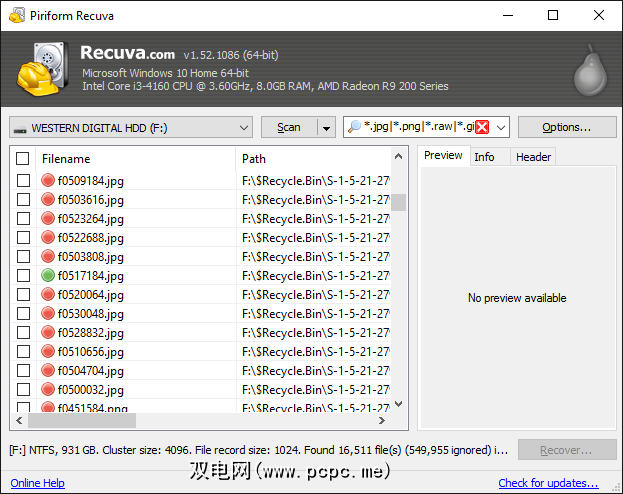Viewport: 623px width, 494px height.
Task: Open the Options dialog
Action: pos(567,127)
